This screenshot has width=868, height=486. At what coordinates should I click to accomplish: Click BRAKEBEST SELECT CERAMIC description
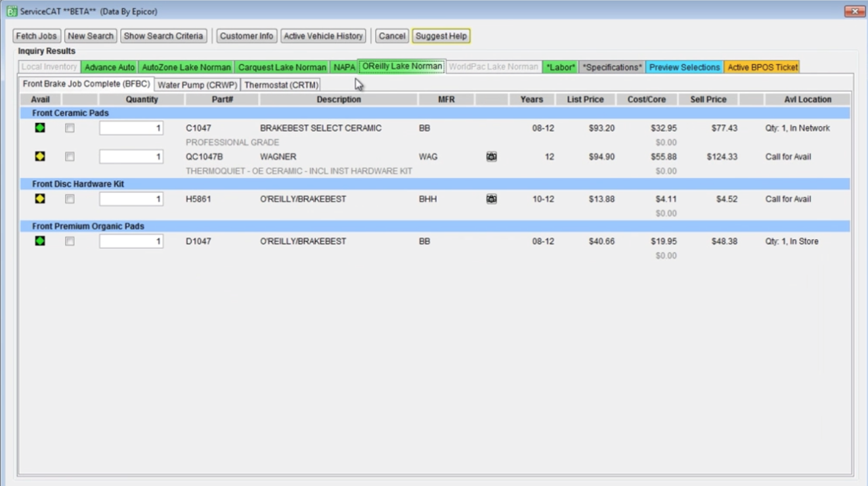(320, 129)
